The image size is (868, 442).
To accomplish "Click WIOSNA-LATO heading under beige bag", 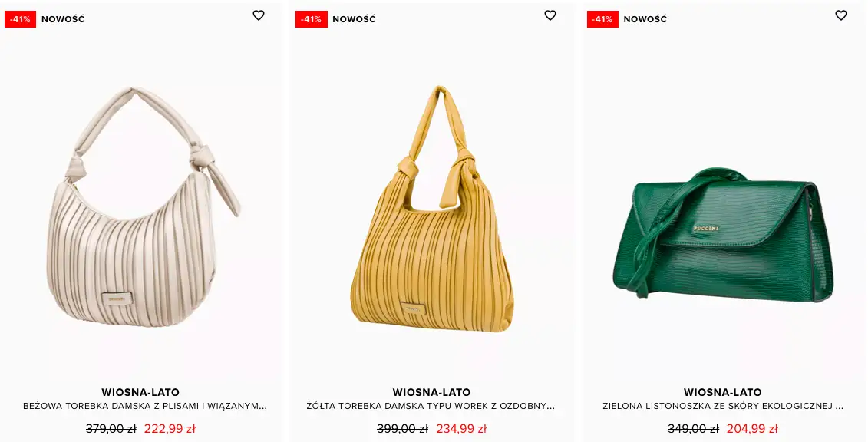I will pyautogui.click(x=140, y=392).
